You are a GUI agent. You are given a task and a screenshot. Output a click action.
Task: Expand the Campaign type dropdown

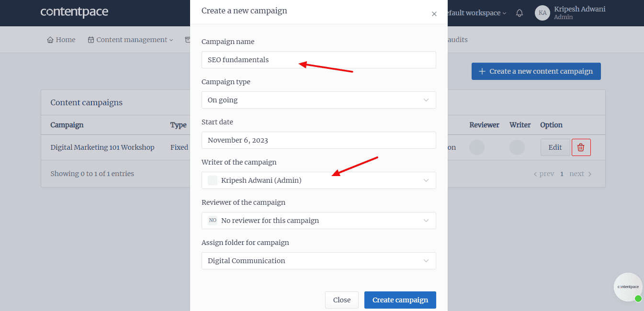point(318,100)
